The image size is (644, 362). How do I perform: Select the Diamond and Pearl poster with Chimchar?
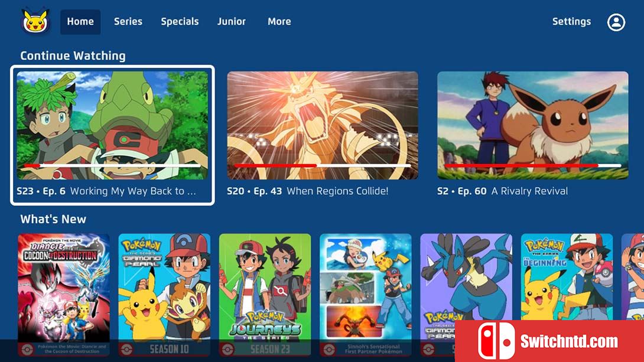(x=164, y=295)
